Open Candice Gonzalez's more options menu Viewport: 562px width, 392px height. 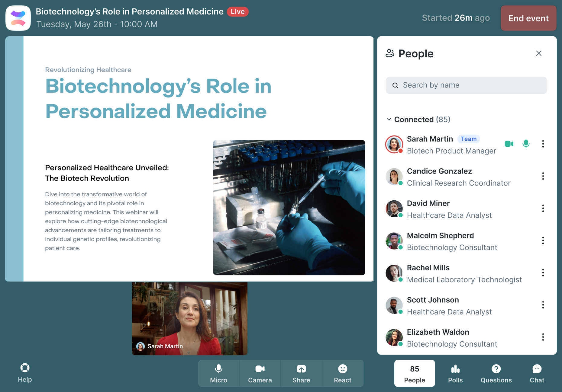[543, 176]
